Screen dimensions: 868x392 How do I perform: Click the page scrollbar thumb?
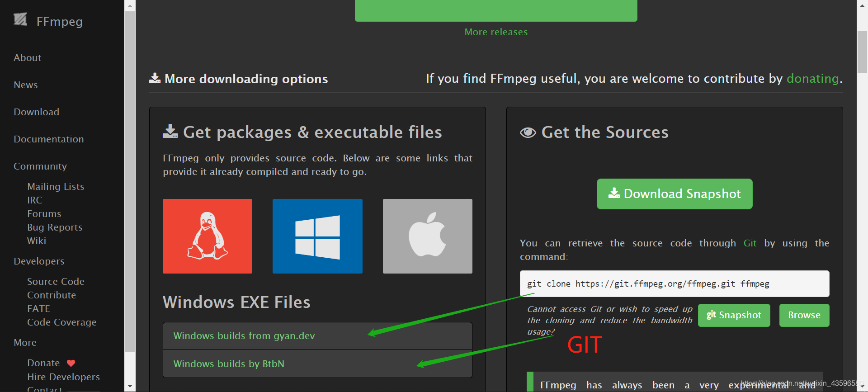click(863, 52)
